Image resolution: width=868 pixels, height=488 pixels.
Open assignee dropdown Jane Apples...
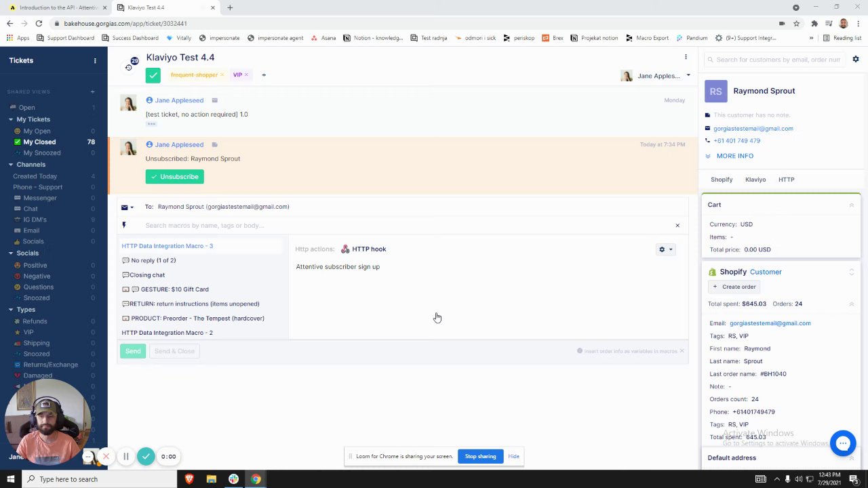(655, 76)
